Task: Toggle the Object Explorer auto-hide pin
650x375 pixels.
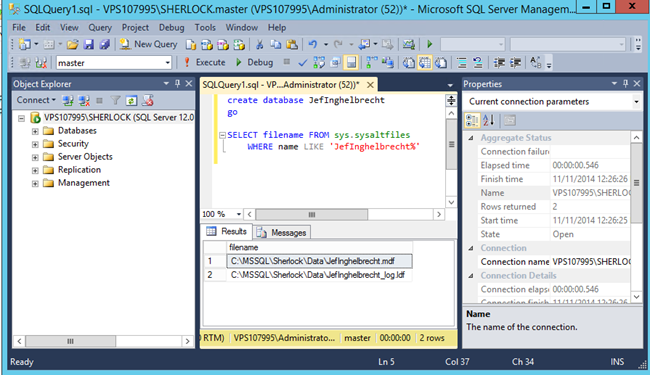Action: (x=177, y=84)
